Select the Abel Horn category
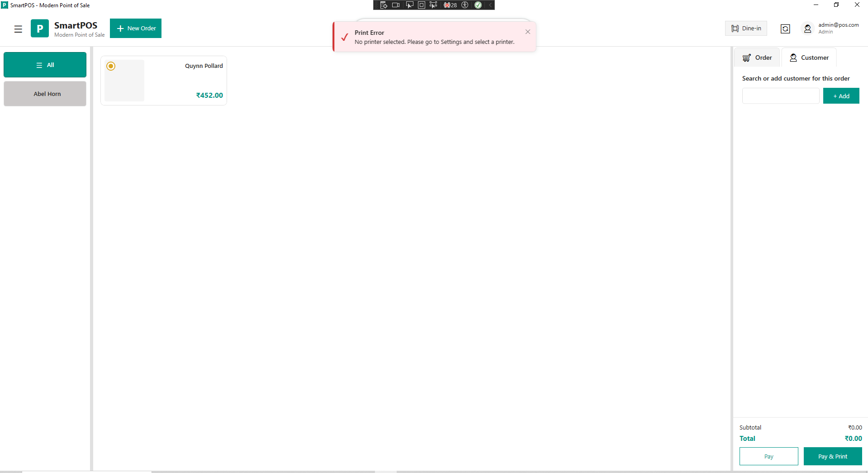The width and height of the screenshot is (868, 473). (x=45, y=94)
